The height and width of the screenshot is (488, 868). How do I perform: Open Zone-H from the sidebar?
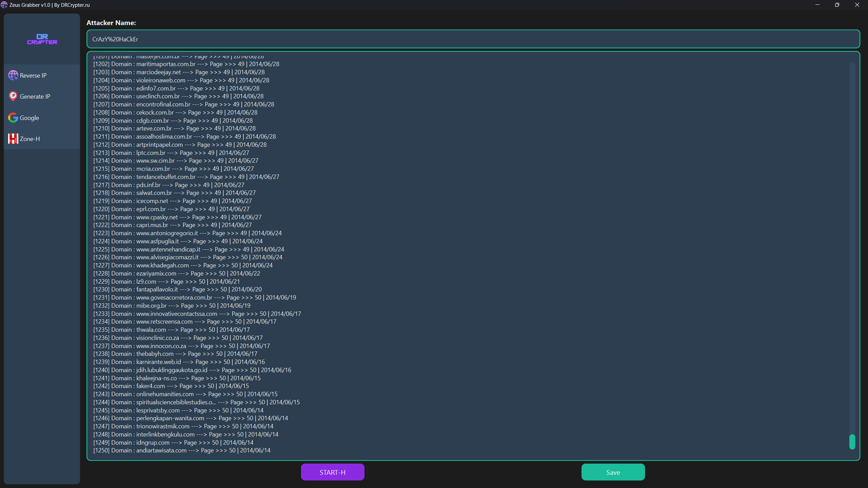(31, 139)
